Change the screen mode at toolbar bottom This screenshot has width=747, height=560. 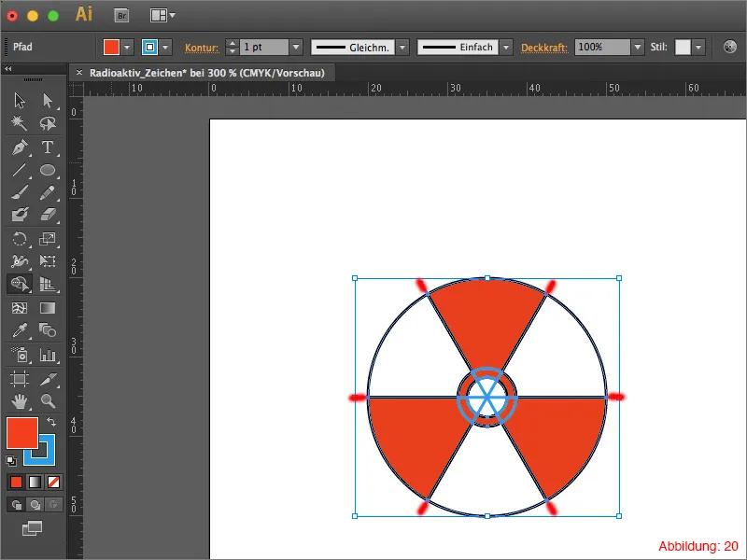tap(32, 527)
